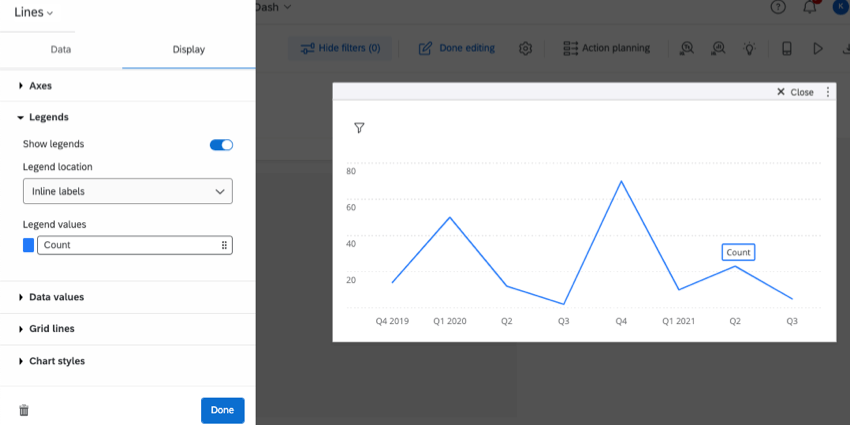Delete widget using the trash icon
The width and height of the screenshot is (850, 425).
tap(24, 410)
